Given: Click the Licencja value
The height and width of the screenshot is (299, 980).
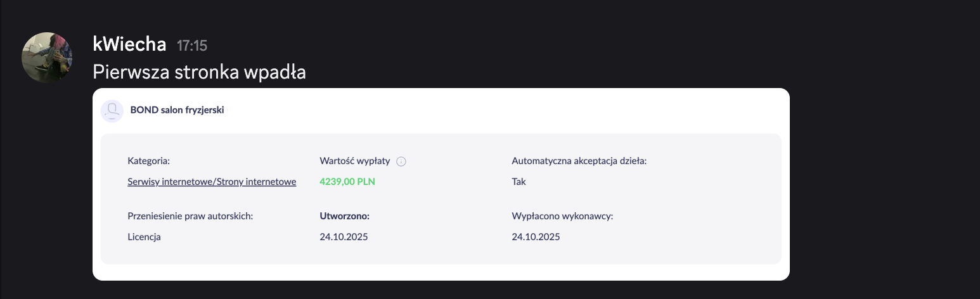Looking at the screenshot, I should (144, 237).
